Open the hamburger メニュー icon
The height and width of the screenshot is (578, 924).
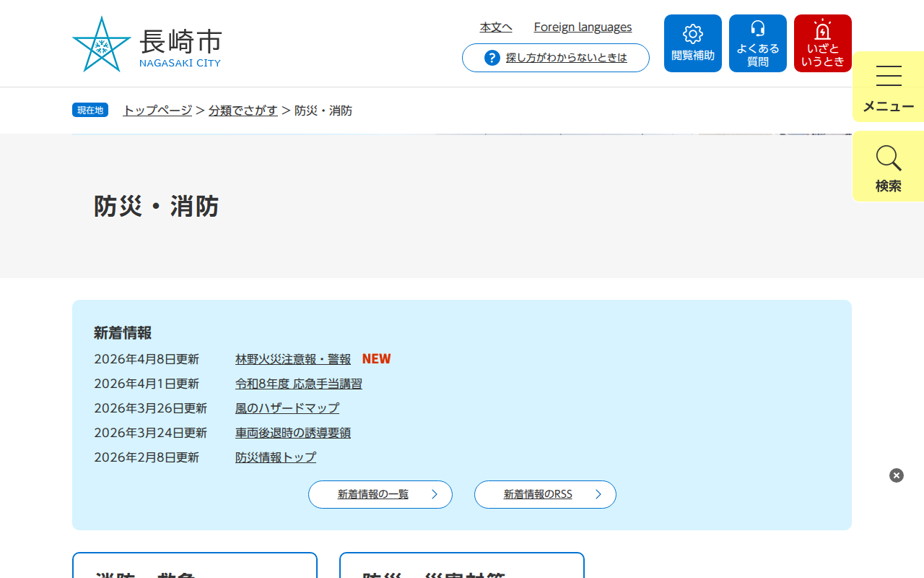pyautogui.click(x=889, y=76)
